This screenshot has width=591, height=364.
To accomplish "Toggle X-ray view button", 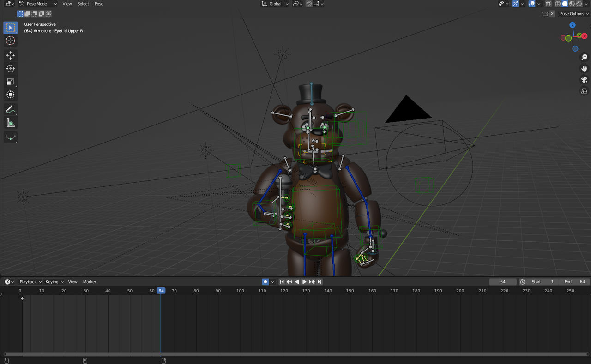I will click(549, 4).
